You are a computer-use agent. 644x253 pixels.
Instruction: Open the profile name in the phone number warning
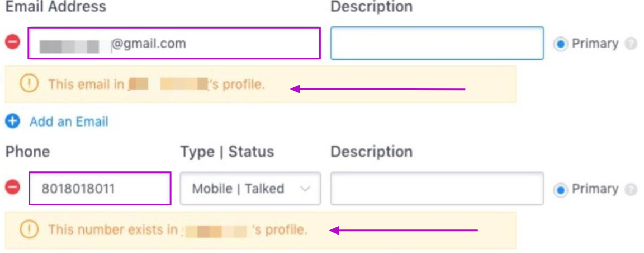click(215, 230)
